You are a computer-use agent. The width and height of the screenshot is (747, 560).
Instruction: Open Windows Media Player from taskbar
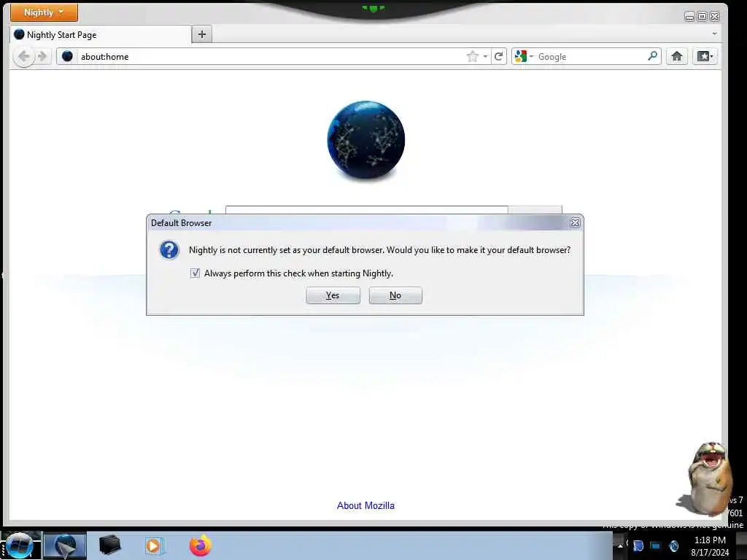(154, 545)
